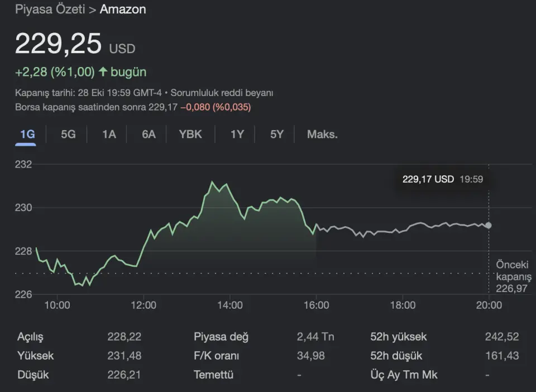This screenshot has height=392, width=536.
Task: Open the Piyasa Özeti breadcrumb link
Action: pos(50,9)
